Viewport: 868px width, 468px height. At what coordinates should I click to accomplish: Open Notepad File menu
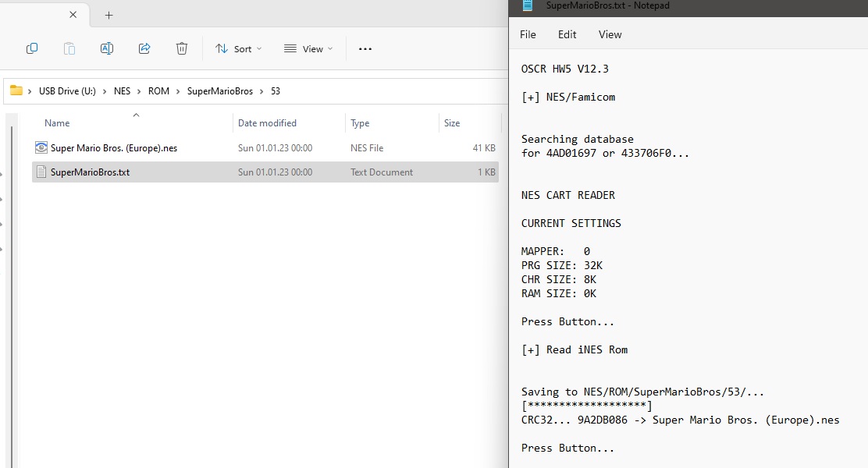pyautogui.click(x=528, y=34)
